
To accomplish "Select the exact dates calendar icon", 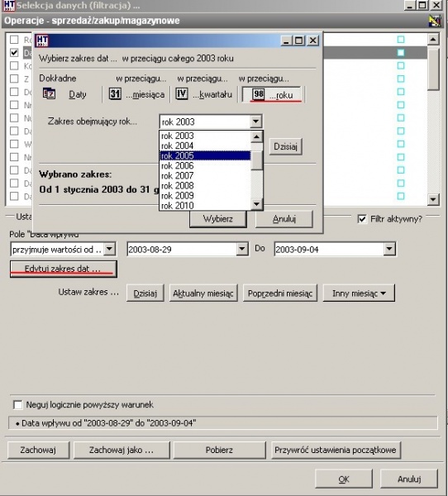I will click(49, 93).
